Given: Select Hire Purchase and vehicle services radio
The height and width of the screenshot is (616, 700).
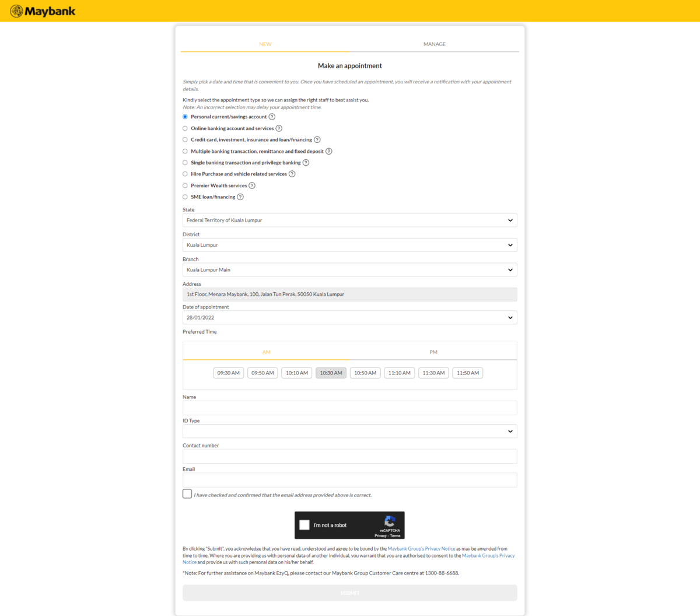Looking at the screenshot, I should (185, 174).
